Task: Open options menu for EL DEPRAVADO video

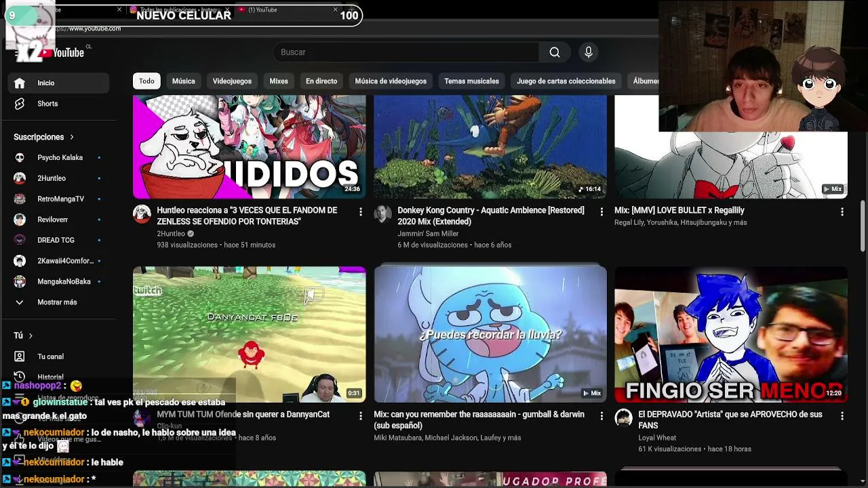Action: [x=842, y=416]
